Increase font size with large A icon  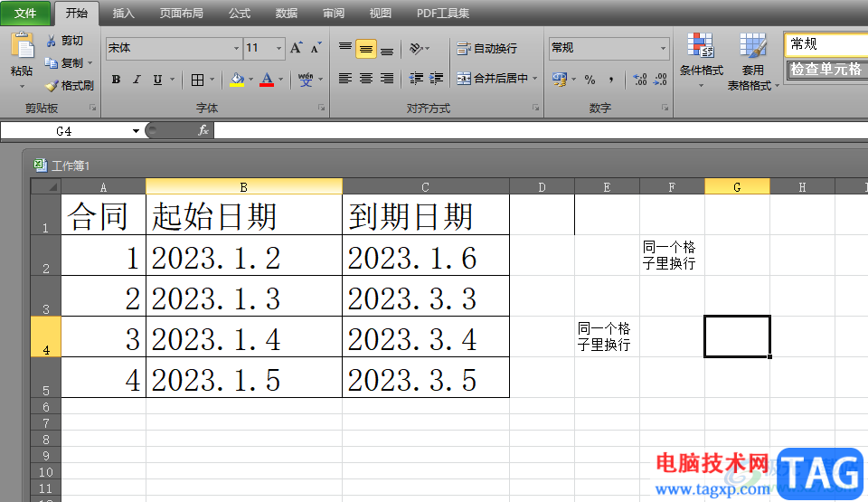click(297, 48)
